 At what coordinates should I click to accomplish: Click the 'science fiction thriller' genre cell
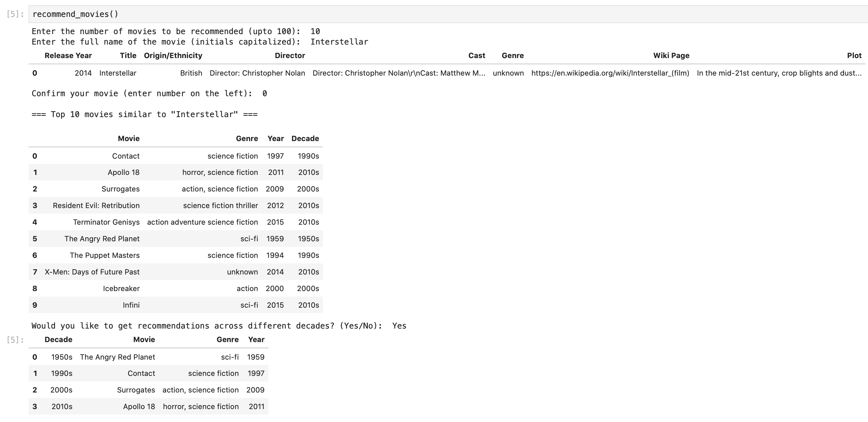coord(220,206)
